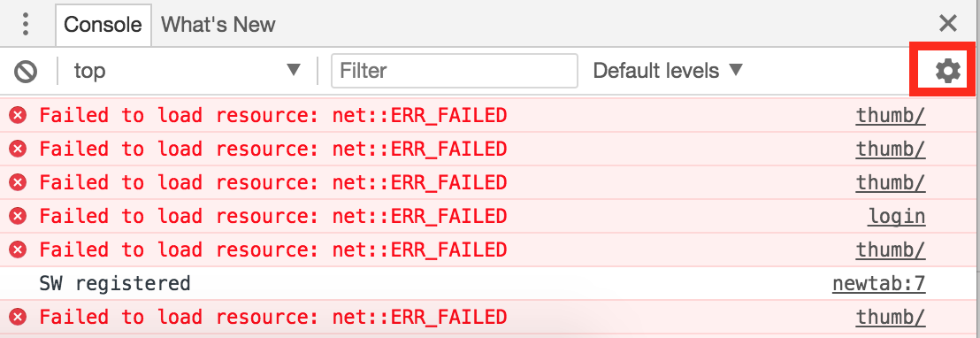
Task: Select the SW registered log message
Action: pyautogui.click(x=114, y=284)
